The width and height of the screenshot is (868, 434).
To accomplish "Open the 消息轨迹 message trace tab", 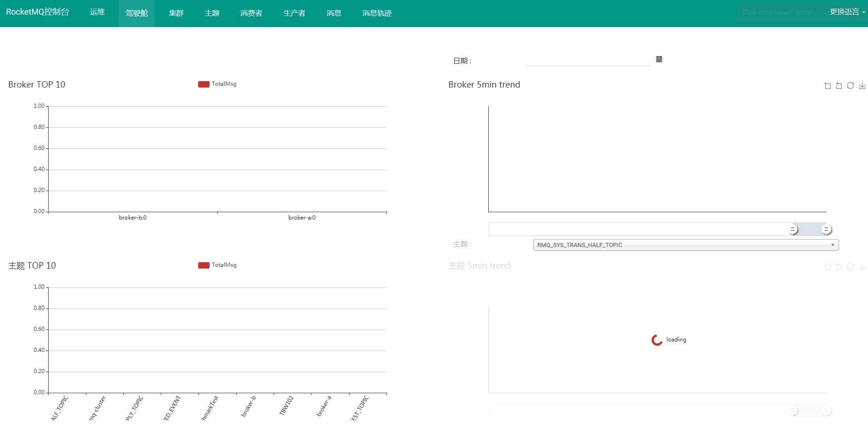I will point(377,13).
